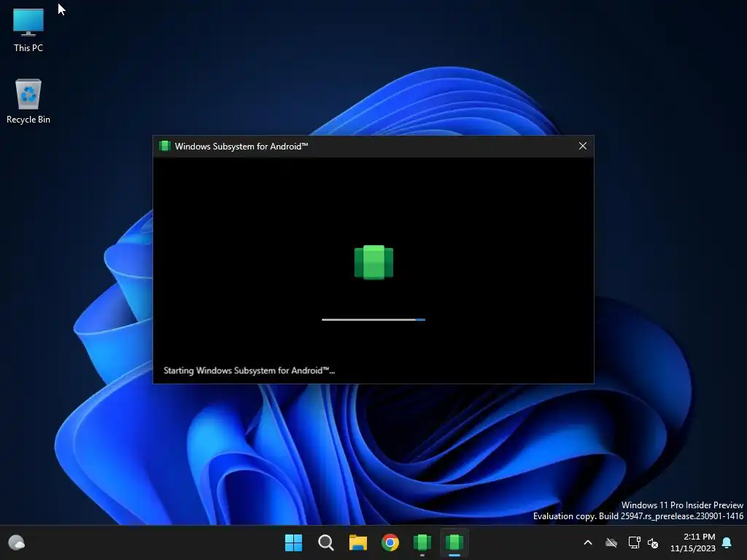The width and height of the screenshot is (747, 560).
Task: Click the loading progress bar
Action: 373,319
